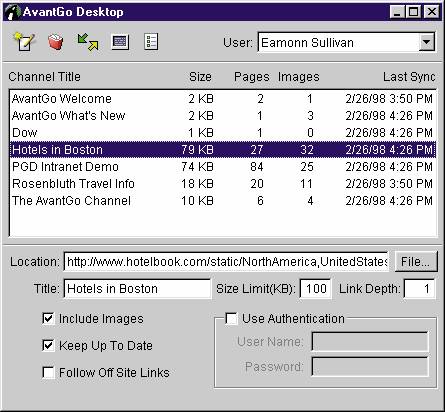445x412 pixels.
Task: Click the Channel Title column header
Action: click(44, 77)
